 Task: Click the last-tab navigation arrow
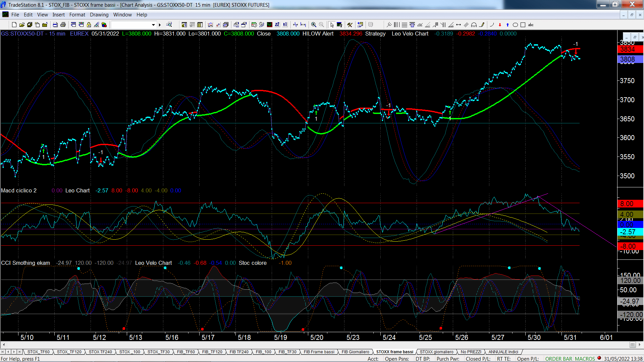(19, 352)
